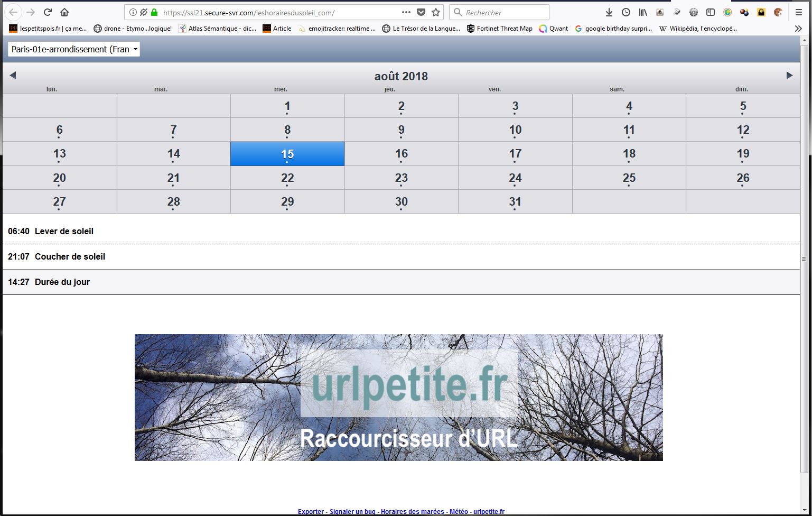This screenshot has width=812, height=516.
Task: Open the Wikipédia bookmark
Action: click(x=697, y=29)
